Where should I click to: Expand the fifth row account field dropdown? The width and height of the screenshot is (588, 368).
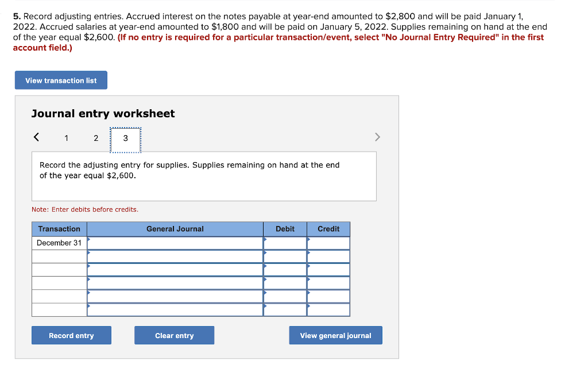(175, 296)
